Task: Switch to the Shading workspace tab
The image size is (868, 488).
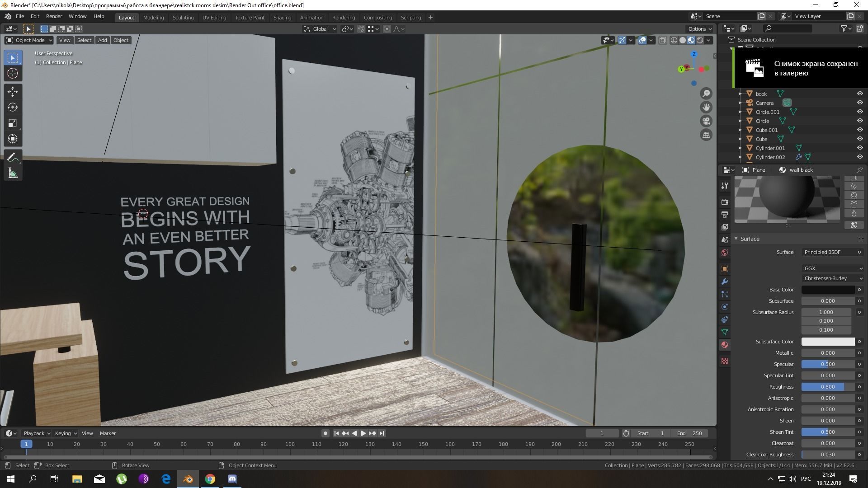Action: click(282, 18)
